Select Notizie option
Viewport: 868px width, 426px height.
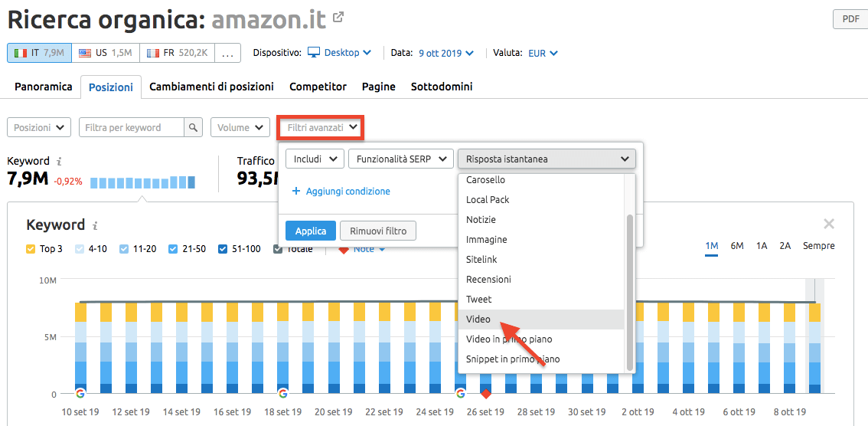tap(541, 219)
